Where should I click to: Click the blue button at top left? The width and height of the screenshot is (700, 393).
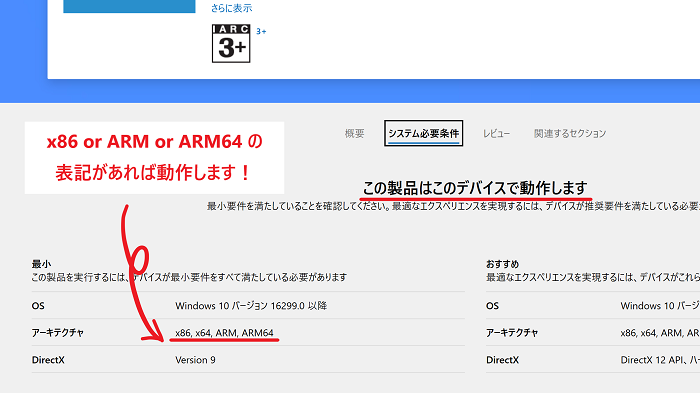tap(129, 6)
